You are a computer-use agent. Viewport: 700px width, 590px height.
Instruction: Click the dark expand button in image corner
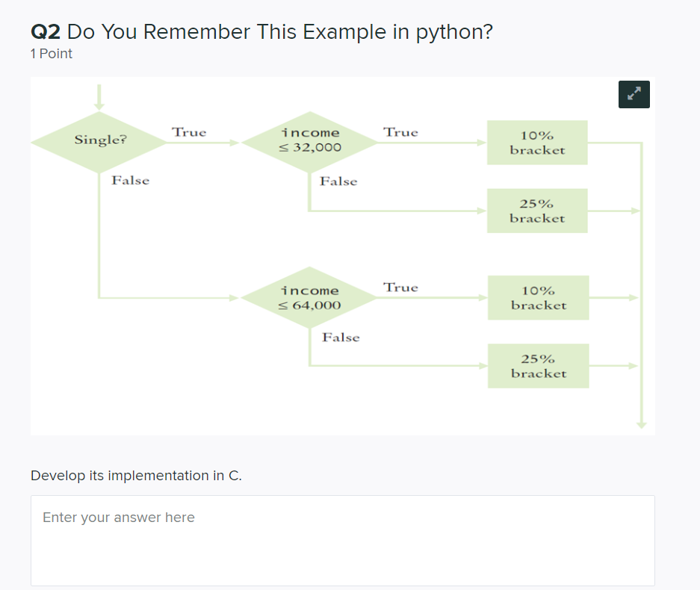click(634, 94)
